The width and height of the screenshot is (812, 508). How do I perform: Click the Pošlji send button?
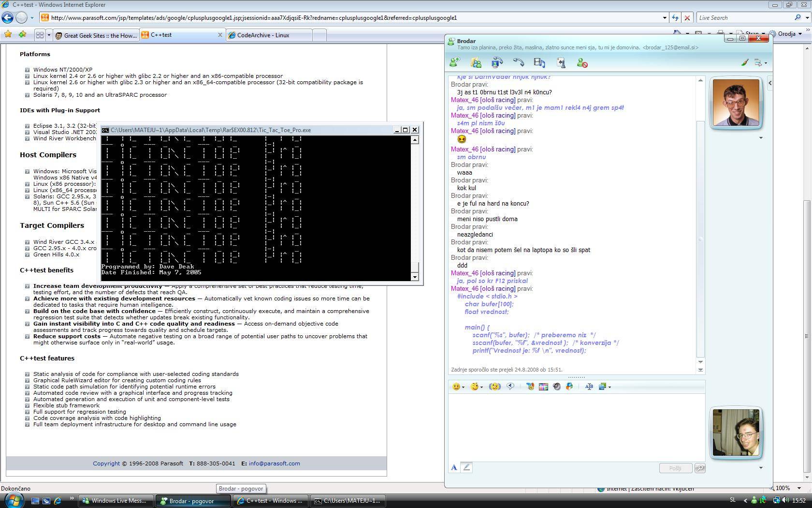click(x=675, y=468)
